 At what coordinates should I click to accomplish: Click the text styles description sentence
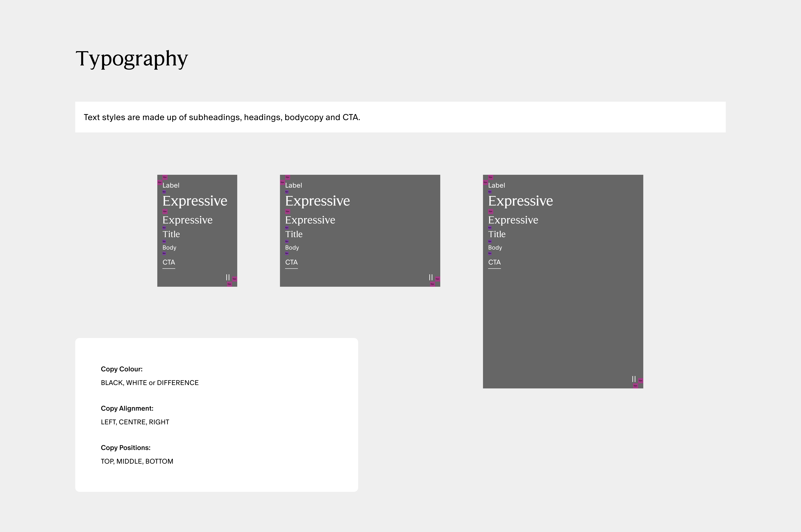pos(222,117)
